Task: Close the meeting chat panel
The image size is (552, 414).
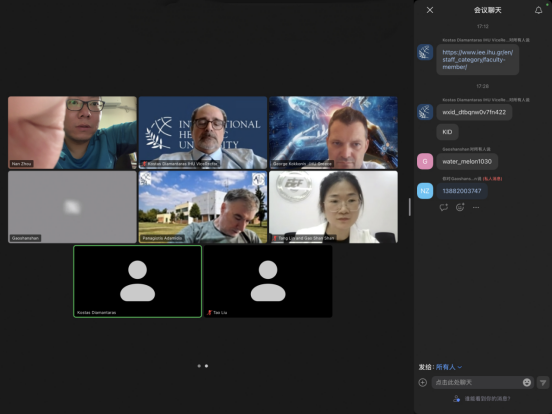Action: click(x=430, y=10)
